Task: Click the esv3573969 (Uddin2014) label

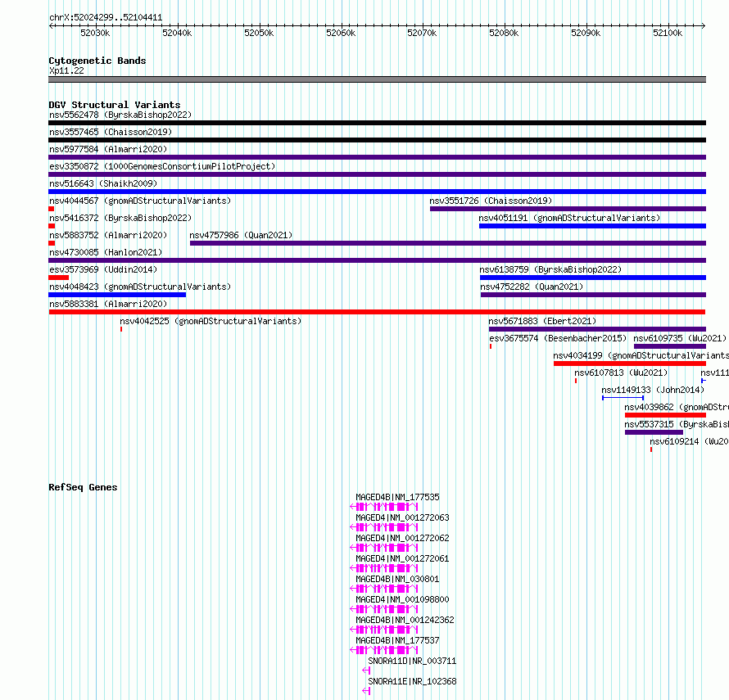Action: click(103, 269)
